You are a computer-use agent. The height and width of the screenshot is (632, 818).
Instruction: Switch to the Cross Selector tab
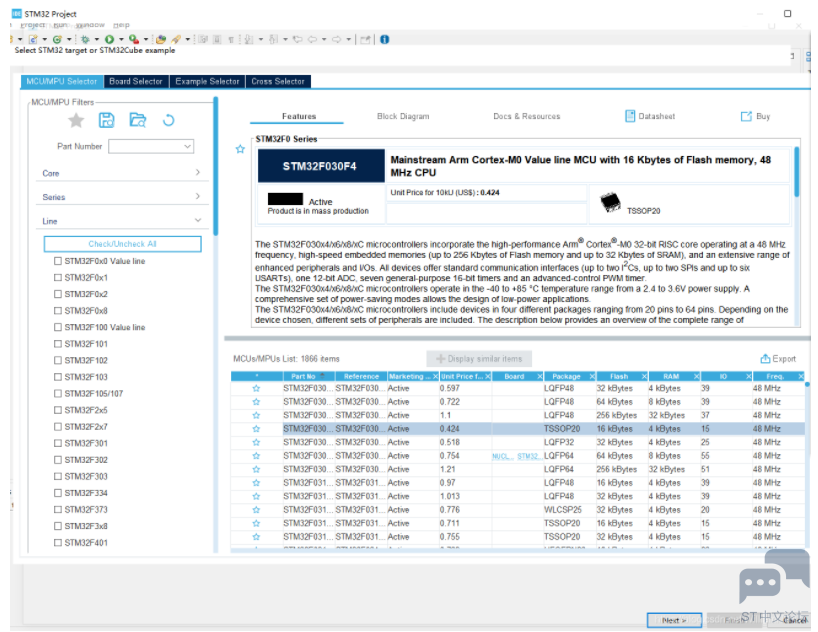pyautogui.click(x=278, y=81)
